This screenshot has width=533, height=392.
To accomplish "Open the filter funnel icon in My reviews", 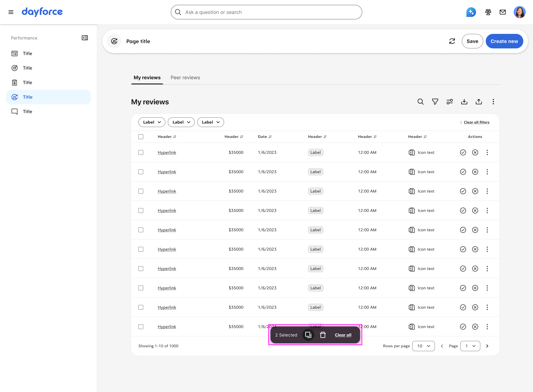I will point(435,102).
